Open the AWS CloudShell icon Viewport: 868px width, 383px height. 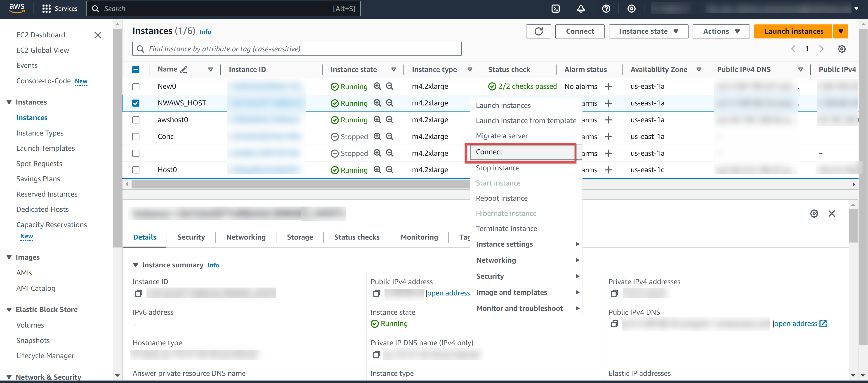(555, 9)
